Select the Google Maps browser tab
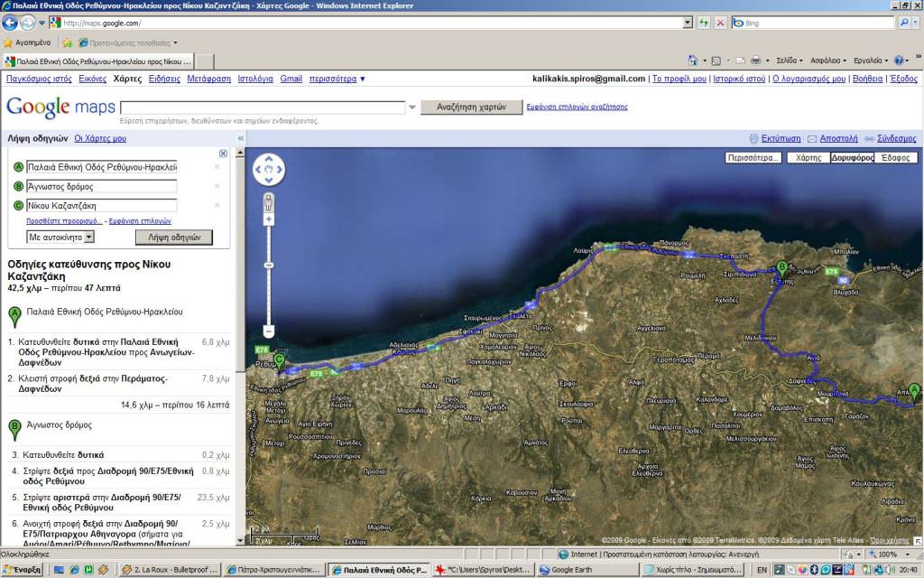The width and height of the screenshot is (924, 578). point(97,61)
